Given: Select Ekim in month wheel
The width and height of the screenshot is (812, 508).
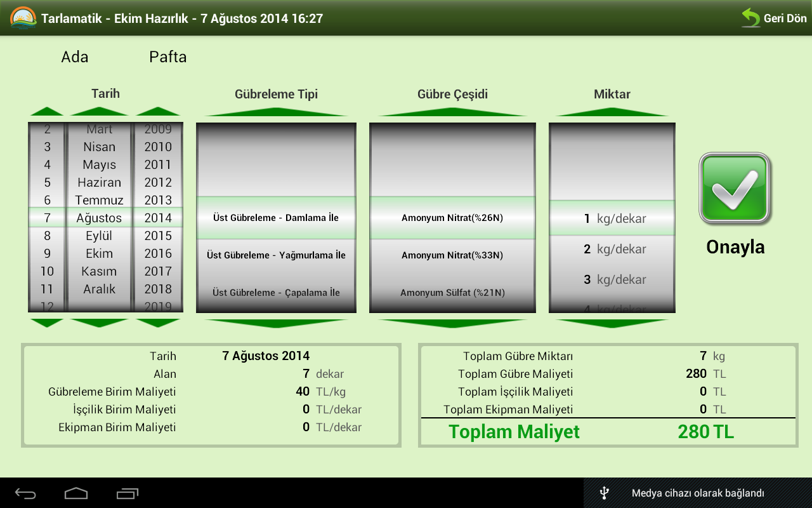Looking at the screenshot, I should click(x=99, y=253).
